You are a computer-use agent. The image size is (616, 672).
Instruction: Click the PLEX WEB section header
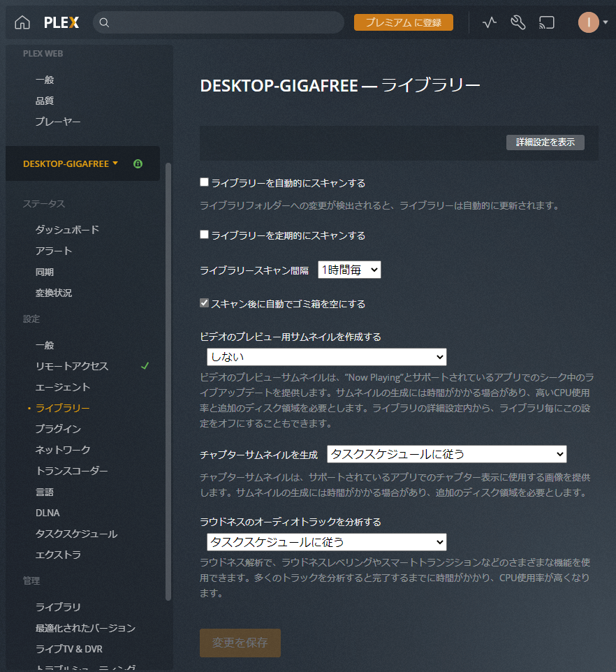pos(43,54)
